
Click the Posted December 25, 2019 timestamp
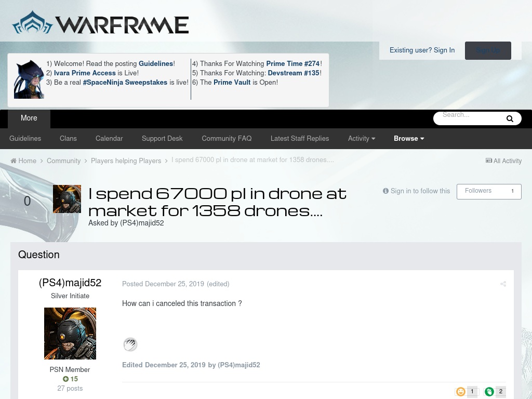[x=163, y=284]
